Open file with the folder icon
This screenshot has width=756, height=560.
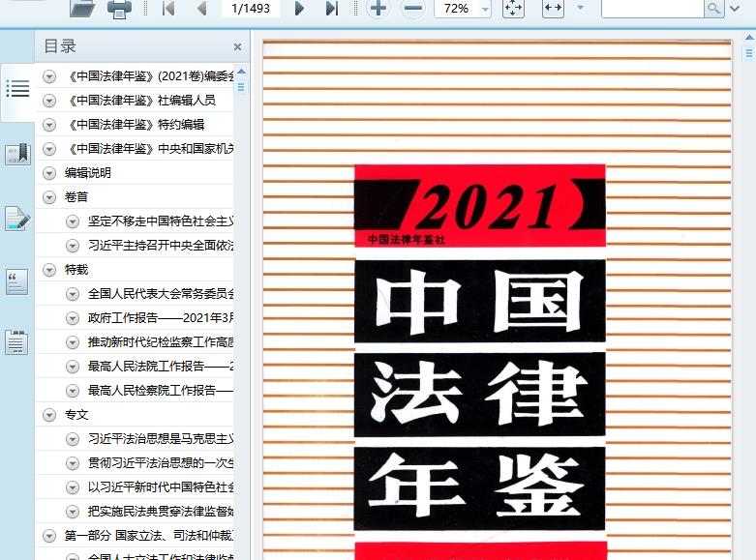click(82, 9)
